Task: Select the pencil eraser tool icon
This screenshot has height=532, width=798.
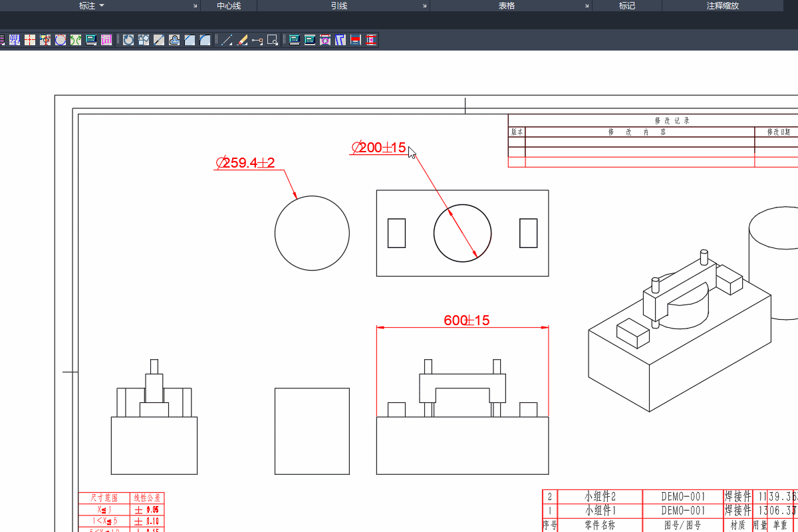Action: [x=242, y=40]
